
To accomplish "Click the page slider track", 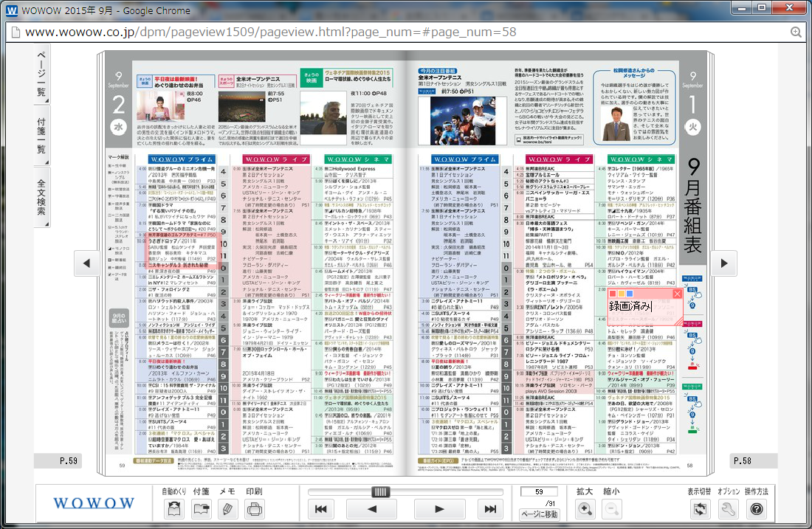I will [x=405, y=491].
